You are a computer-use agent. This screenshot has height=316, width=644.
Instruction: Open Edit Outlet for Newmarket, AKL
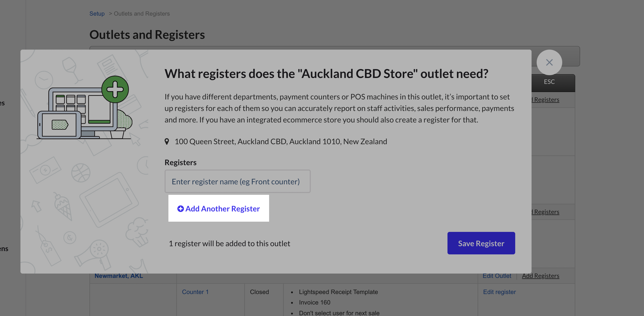point(497,276)
